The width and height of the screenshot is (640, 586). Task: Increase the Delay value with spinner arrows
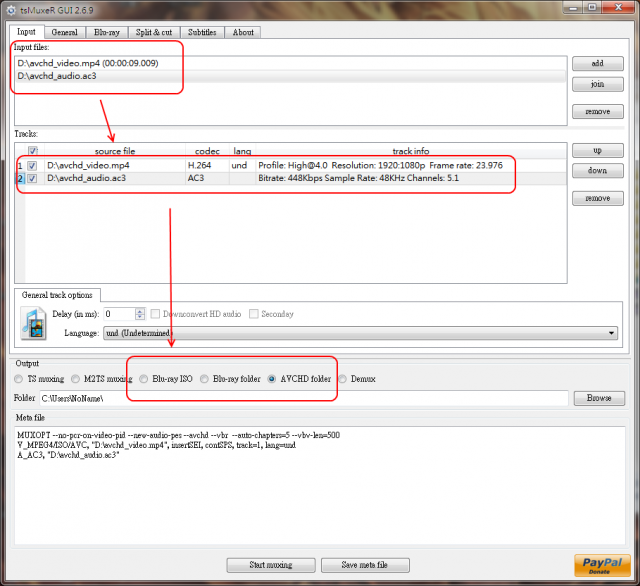point(140,311)
